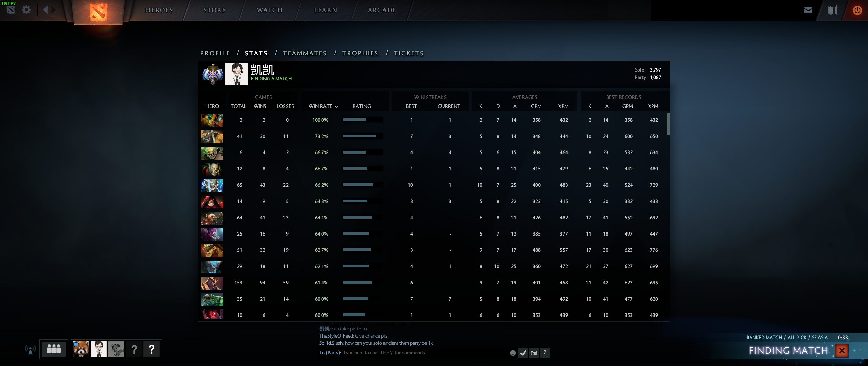Open the emoticon smiley picker in chat

pos(513,353)
